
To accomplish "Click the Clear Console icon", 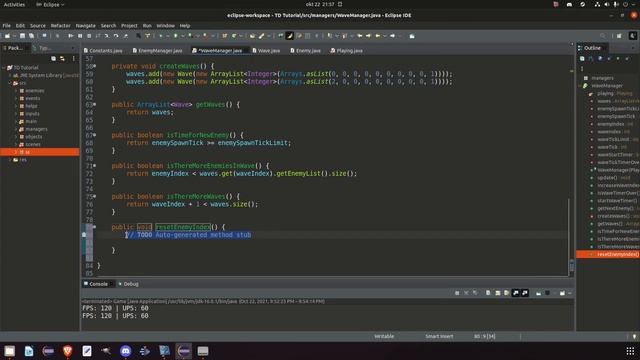I will pos(488,293).
